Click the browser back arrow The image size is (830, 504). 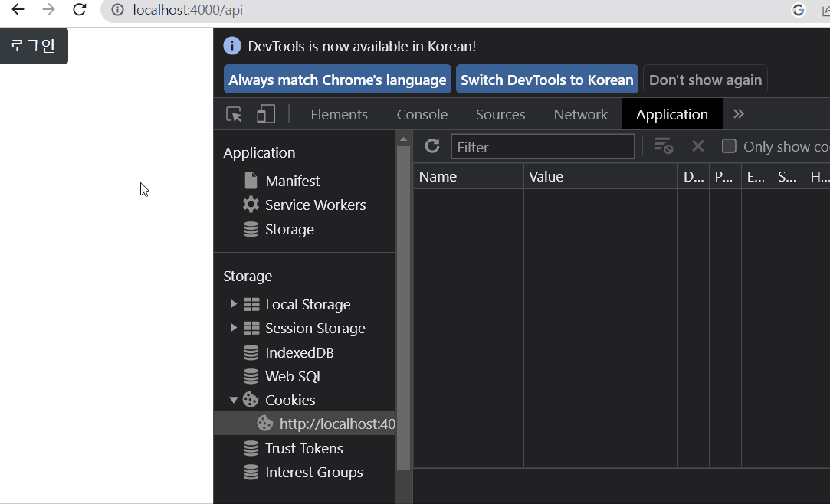coord(18,9)
